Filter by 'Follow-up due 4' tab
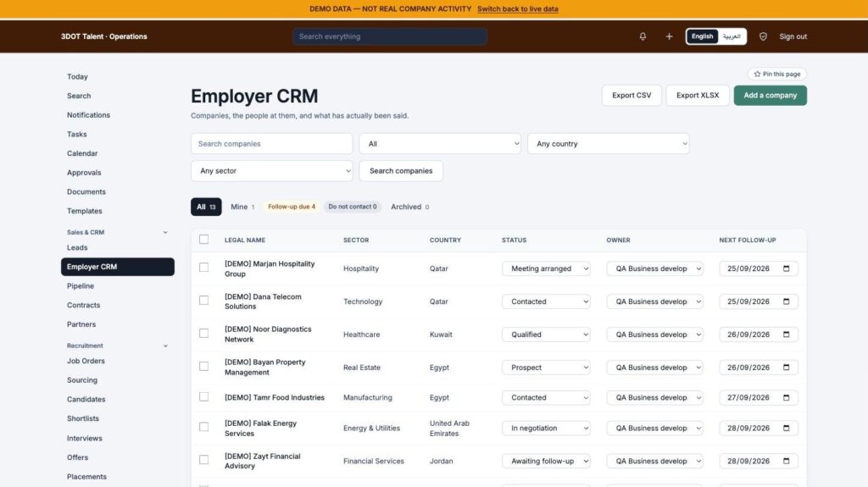Viewport: 868px width, 487px height. 292,207
